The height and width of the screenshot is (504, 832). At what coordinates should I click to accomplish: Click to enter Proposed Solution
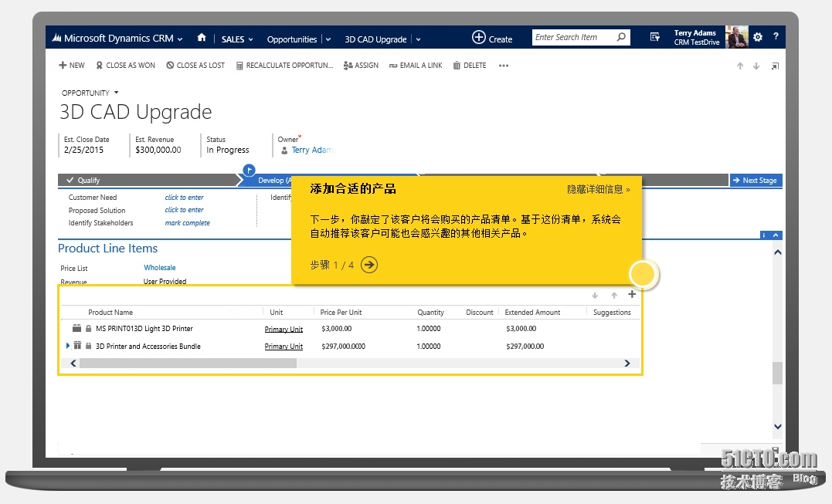click(184, 210)
